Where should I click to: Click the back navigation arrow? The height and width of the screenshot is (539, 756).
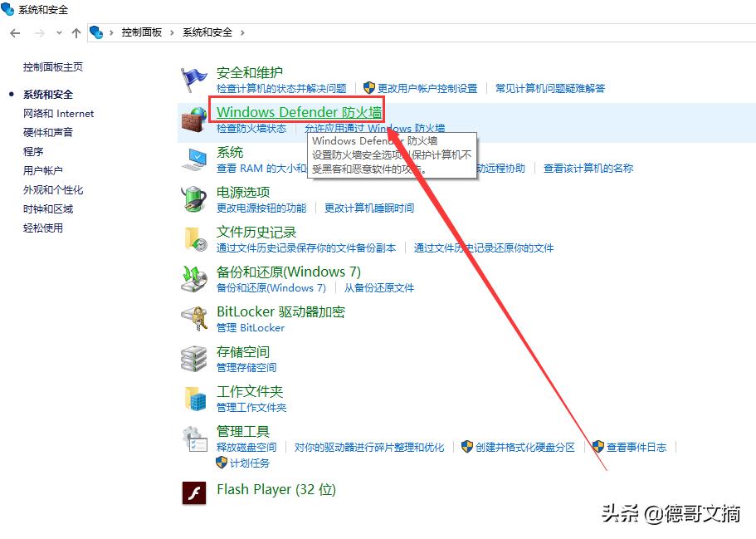(14, 32)
